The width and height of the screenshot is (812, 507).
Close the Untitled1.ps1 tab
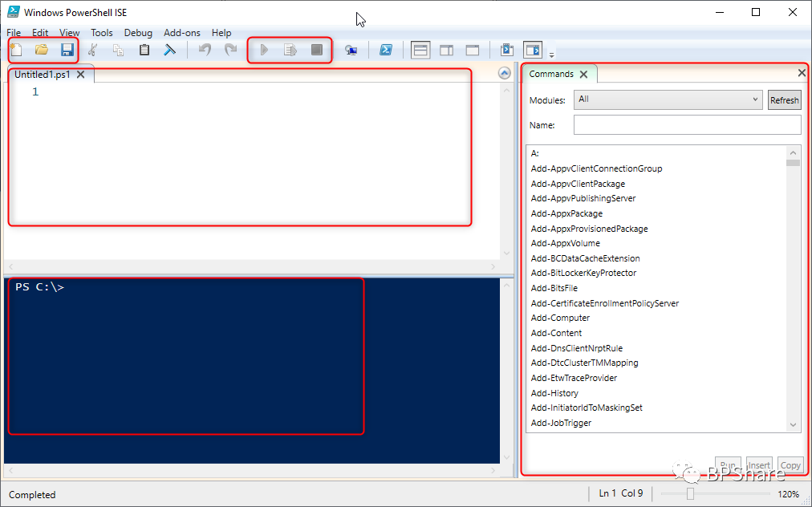point(81,75)
